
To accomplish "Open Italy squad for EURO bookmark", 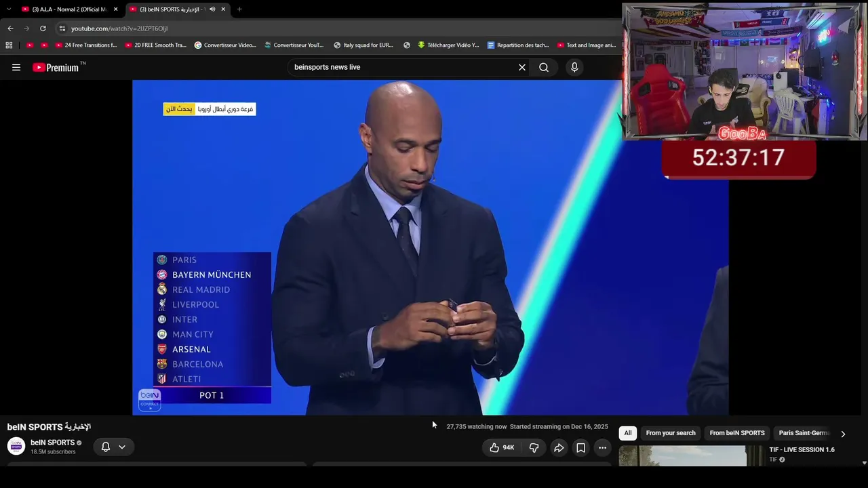I will (363, 45).
